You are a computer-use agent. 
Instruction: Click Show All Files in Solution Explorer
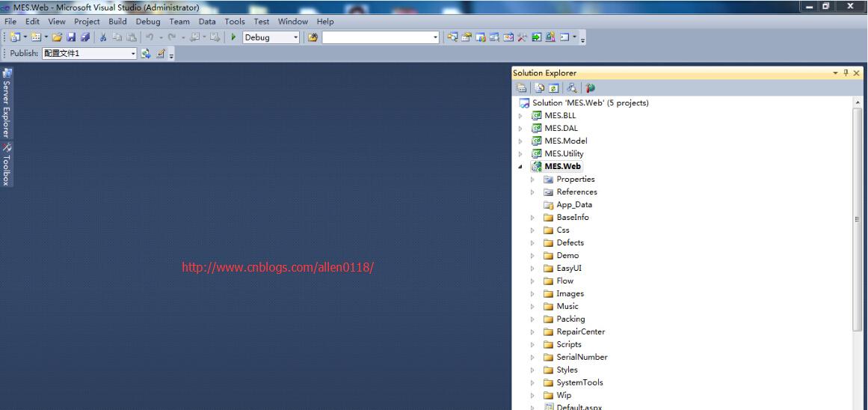tap(540, 88)
